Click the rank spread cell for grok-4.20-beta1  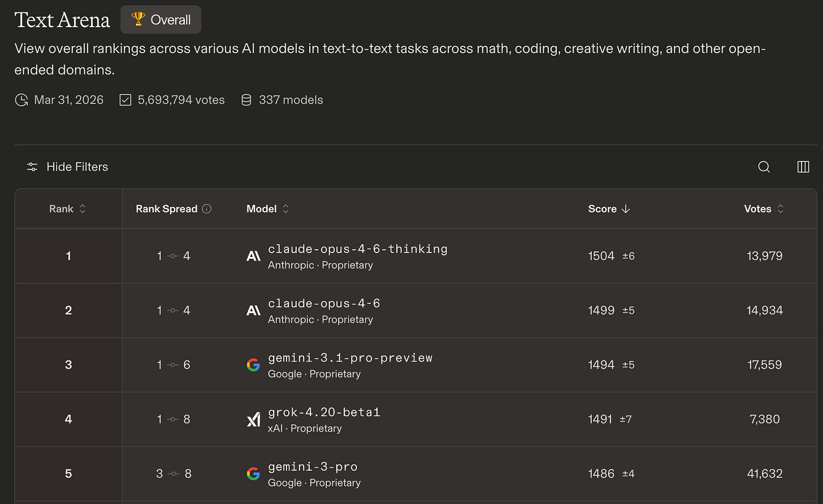point(174,419)
